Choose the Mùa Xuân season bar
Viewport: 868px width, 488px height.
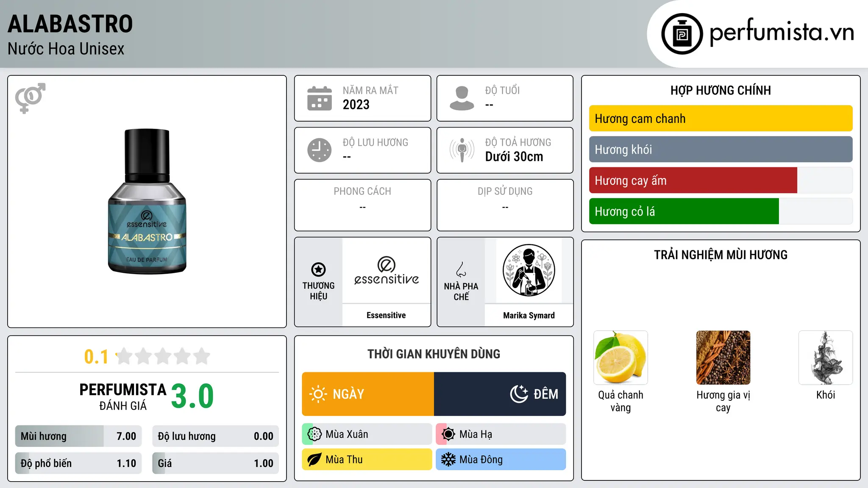coord(367,434)
